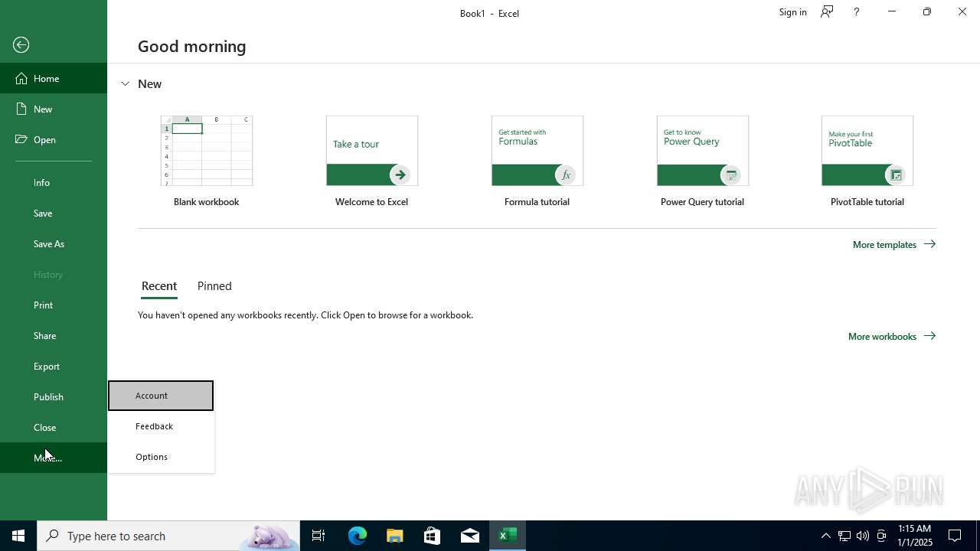Open the Blank workbook template
The height and width of the screenshot is (551, 980).
pyautogui.click(x=207, y=161)
